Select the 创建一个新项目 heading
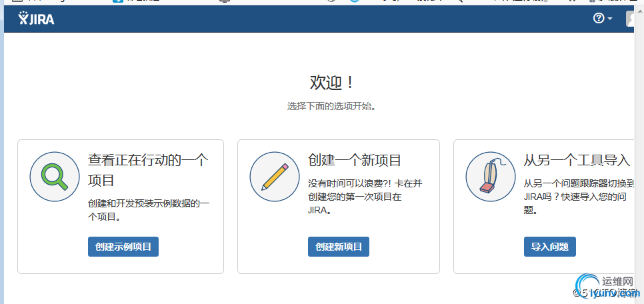 tap(355, 160)
